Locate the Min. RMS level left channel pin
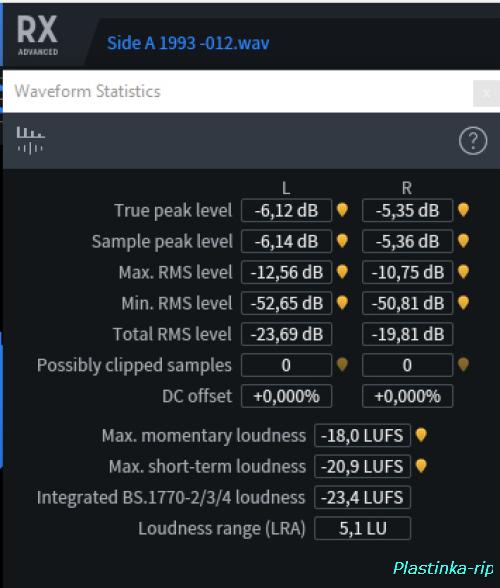 tap(342, 303)
